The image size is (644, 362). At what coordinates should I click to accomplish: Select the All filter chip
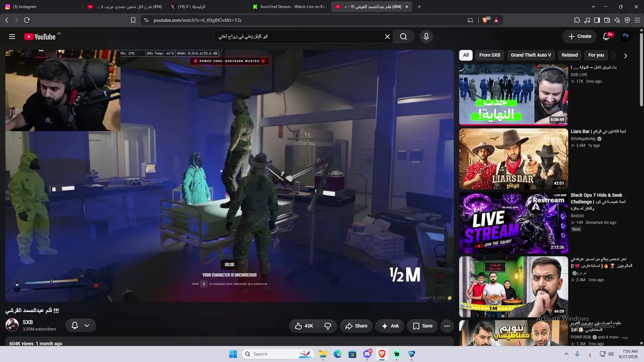click(x=466, y=55)
